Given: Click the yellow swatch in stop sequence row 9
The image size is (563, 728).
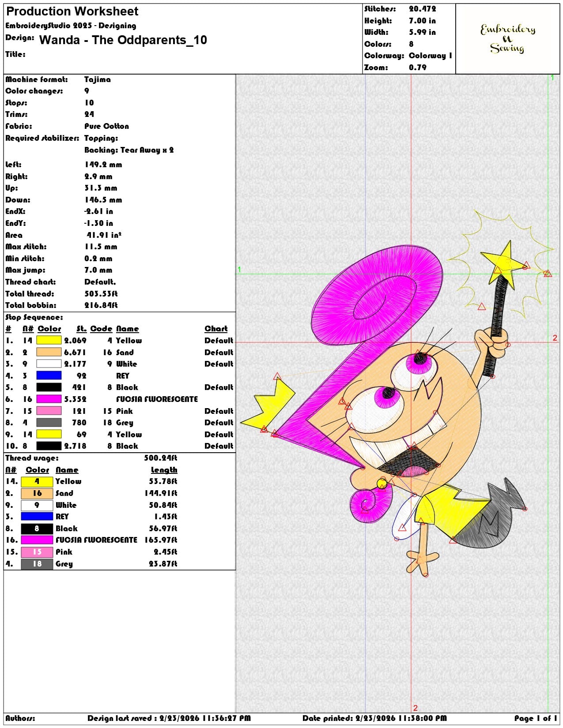Looking at the screenshot, I should pyautogui.click(x=49, y=434).
